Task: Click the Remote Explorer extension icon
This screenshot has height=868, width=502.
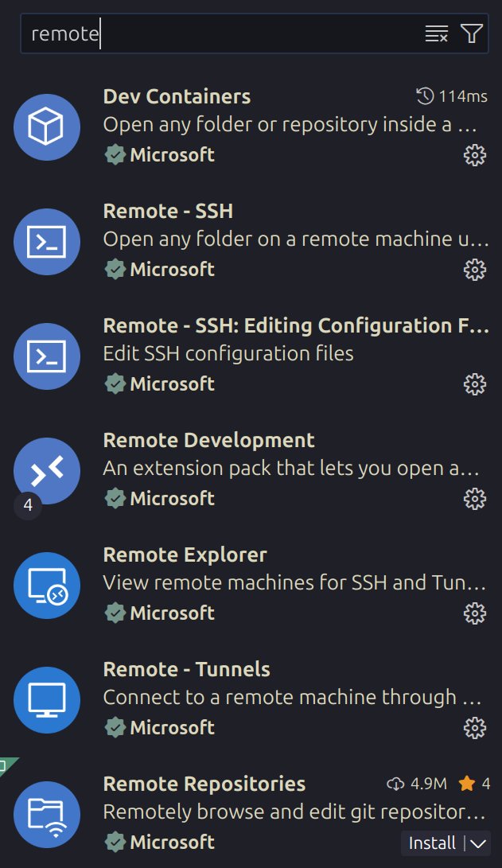Action: click(x=47, y=586)
